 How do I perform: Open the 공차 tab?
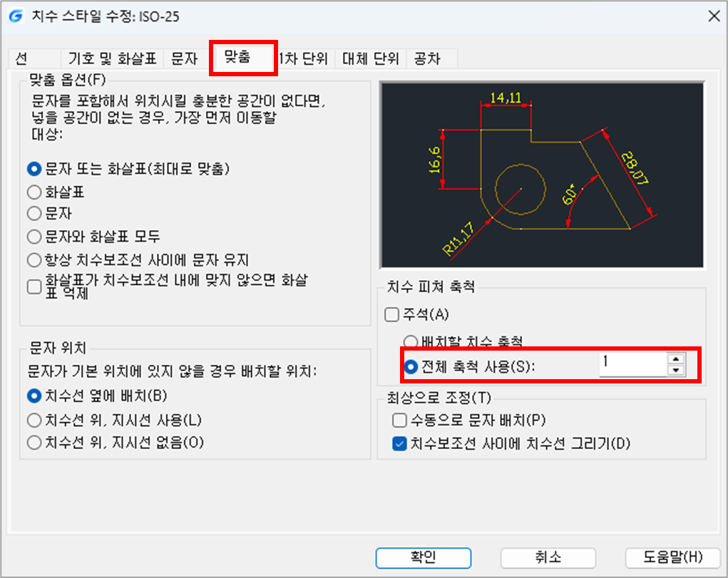coord(428,59)
